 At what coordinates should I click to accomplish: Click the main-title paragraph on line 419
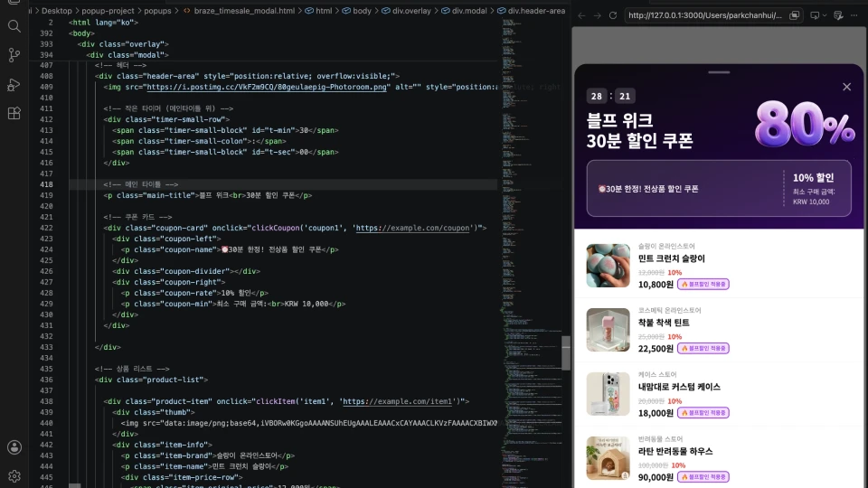click(x=208, y=195)
